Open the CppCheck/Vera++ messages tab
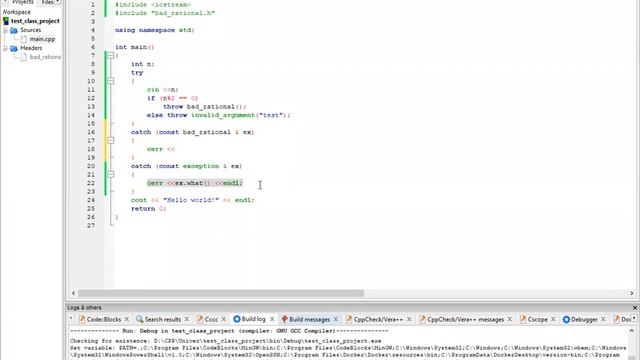This screenshot has width=640, height=360. click(465, 319)
